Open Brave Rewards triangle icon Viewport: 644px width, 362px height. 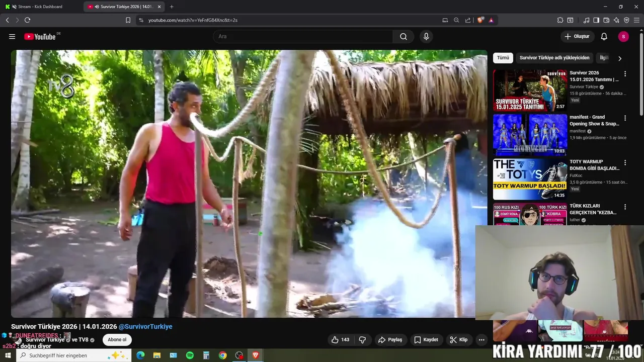coord(491,20)
